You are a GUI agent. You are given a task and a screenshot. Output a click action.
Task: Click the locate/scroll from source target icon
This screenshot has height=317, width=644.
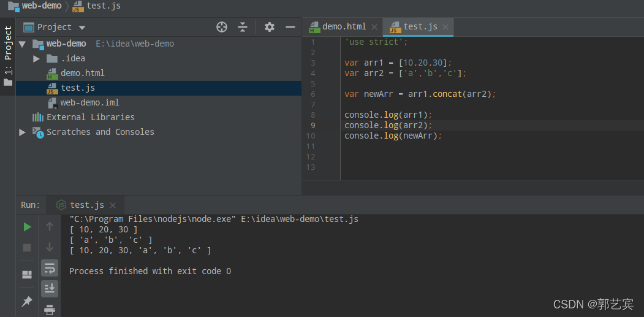tap(222, 27)
